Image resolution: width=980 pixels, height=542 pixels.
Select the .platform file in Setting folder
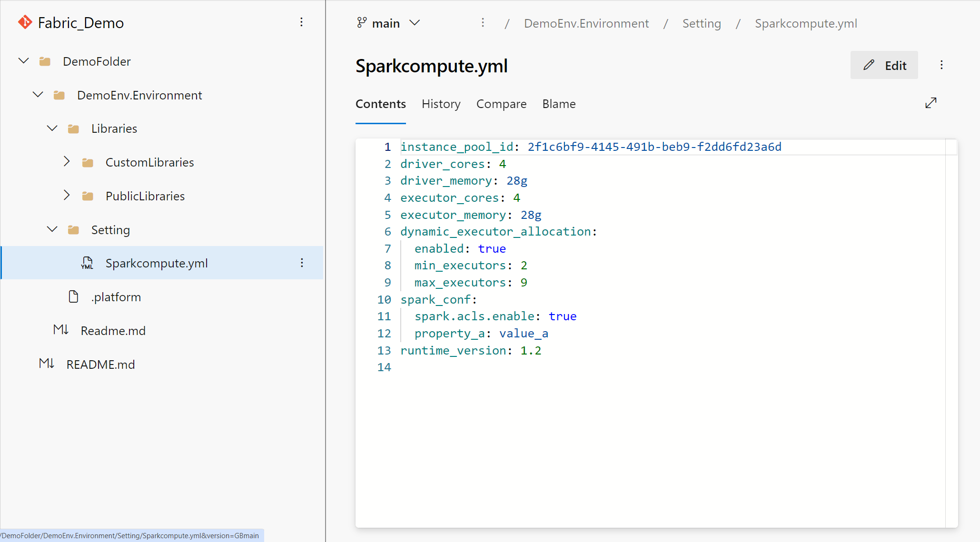pos(117,296)
